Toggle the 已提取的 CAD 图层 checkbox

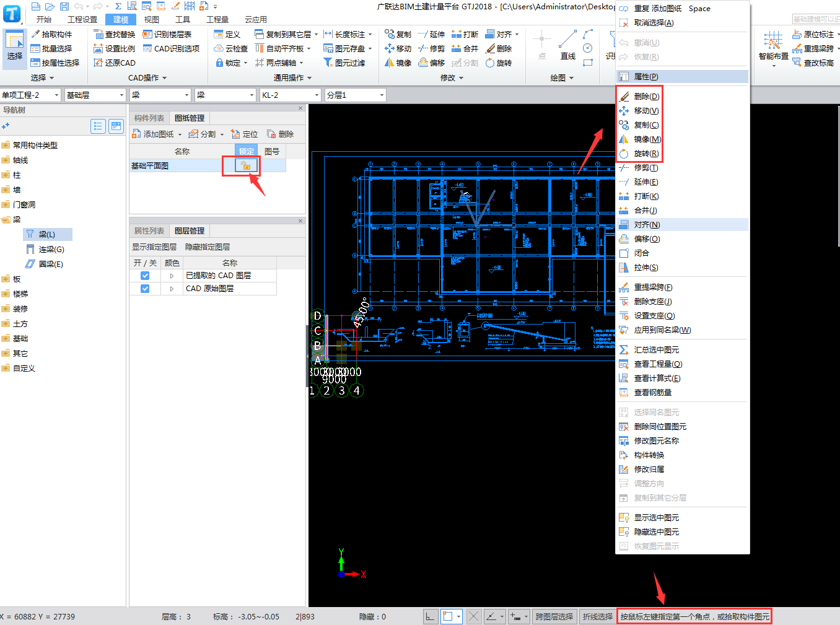(145, 276)
